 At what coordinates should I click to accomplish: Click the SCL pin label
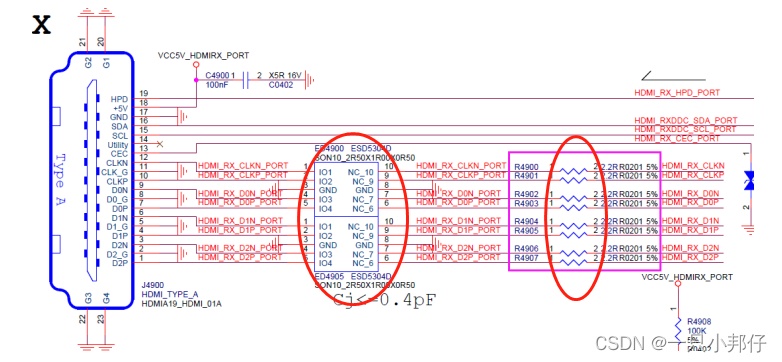tap(120, 136)
